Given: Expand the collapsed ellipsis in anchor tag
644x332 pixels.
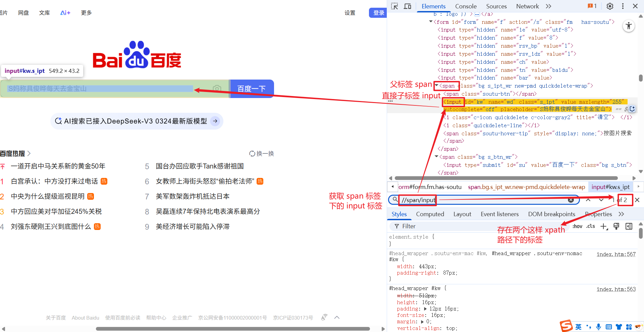Looking at the screenshot, I should point(477,14).
